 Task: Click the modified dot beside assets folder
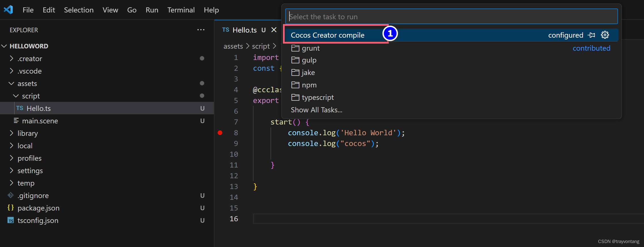coord(202,83)
